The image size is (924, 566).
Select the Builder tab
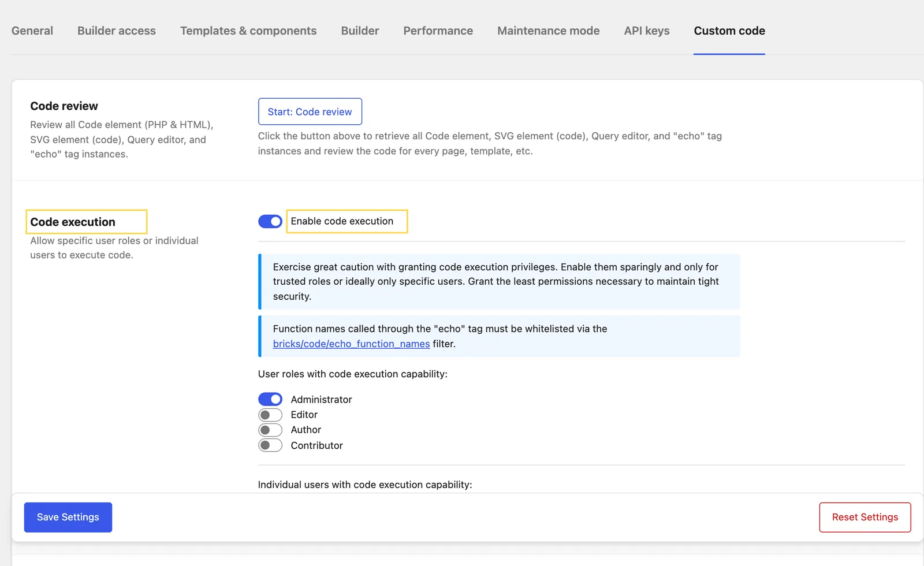click(360, 31)
